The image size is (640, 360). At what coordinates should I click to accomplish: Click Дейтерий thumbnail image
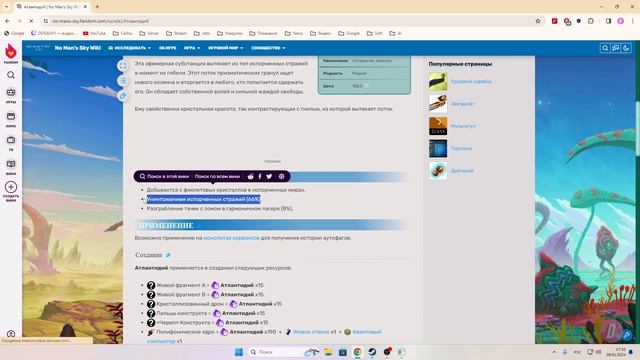tap(438, 171)
